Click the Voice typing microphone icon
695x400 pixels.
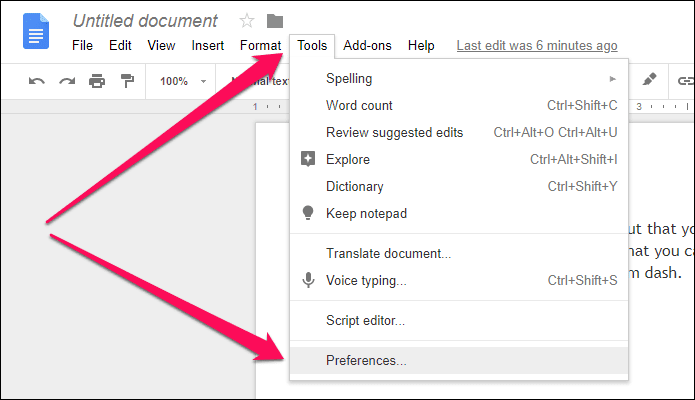(308, 280)
